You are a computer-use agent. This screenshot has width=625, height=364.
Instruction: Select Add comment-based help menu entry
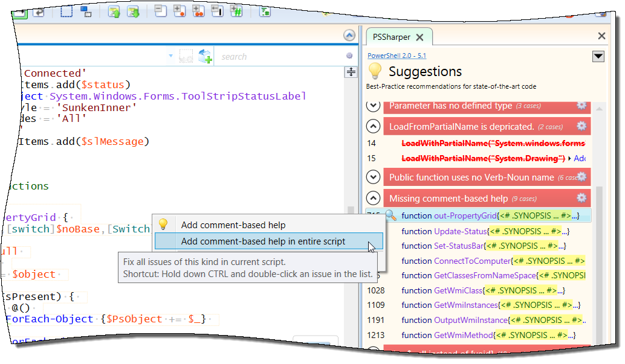(233, 225)
